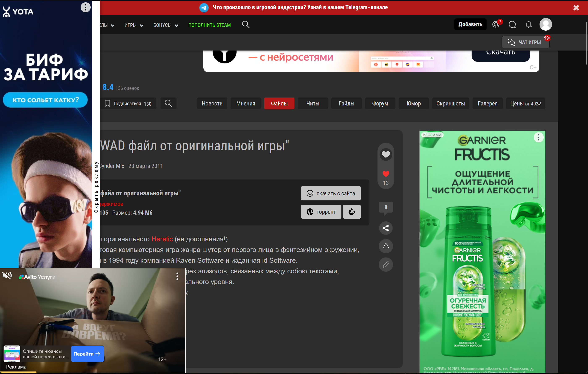Click the share icon beside the article
Image resolution: width=588 pixels, height=374 pixels.
385,228
